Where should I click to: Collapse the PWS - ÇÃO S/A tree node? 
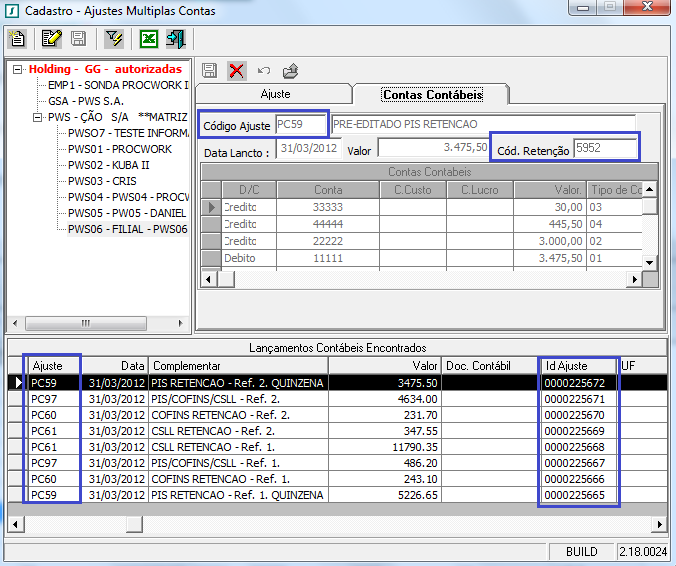pyautogui.click(x=38, y=117)
